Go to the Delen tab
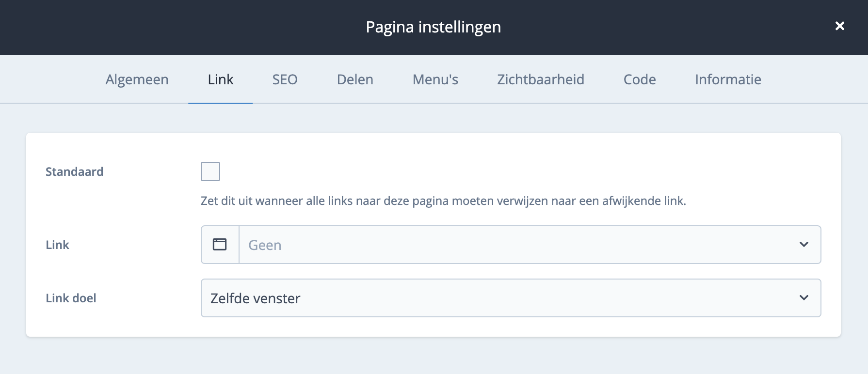The height and width of the screenshot is (374, 868). pyautogui.click(x=355, y=79)
